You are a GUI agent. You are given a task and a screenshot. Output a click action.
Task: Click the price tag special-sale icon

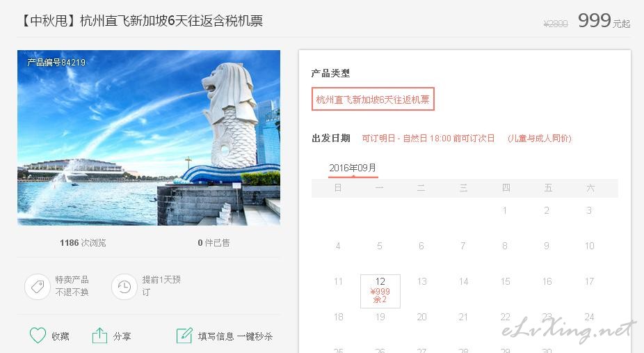[38, 286]
